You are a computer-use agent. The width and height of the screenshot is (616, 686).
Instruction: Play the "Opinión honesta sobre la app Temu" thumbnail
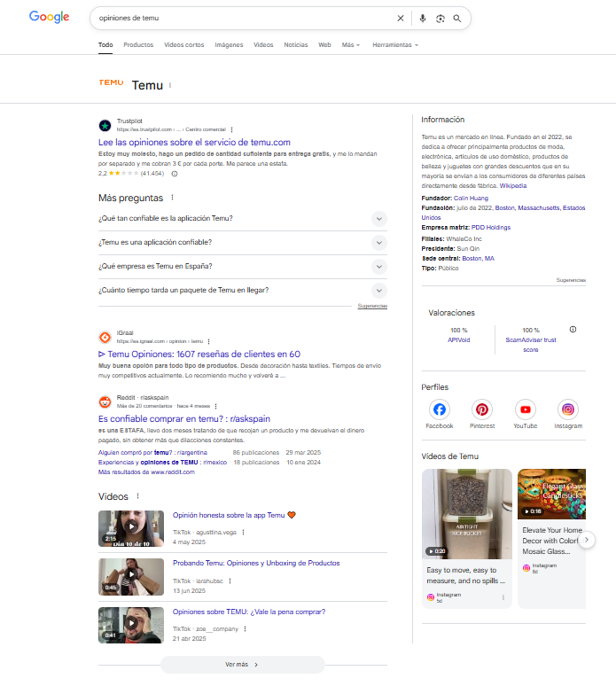click(x=130, y=527)
